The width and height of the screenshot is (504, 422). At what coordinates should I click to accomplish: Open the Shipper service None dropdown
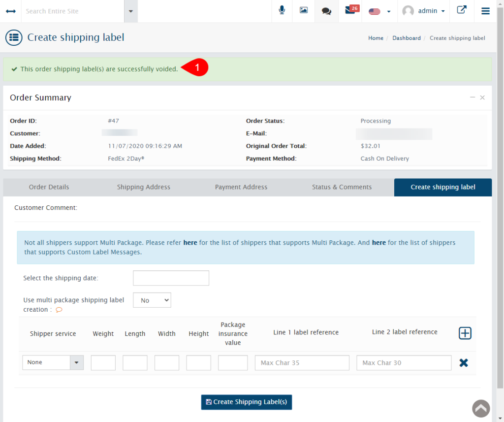[x=53, y=362]
